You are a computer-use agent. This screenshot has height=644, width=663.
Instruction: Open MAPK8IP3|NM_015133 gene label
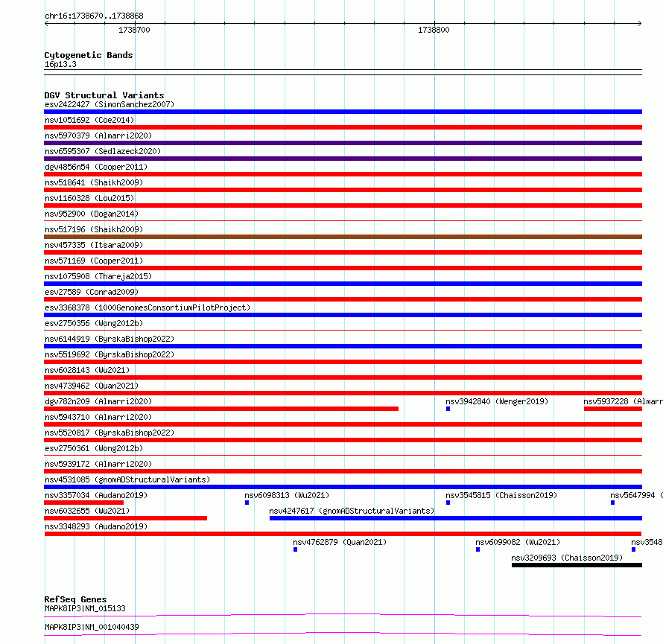click(x=85, y=608)
